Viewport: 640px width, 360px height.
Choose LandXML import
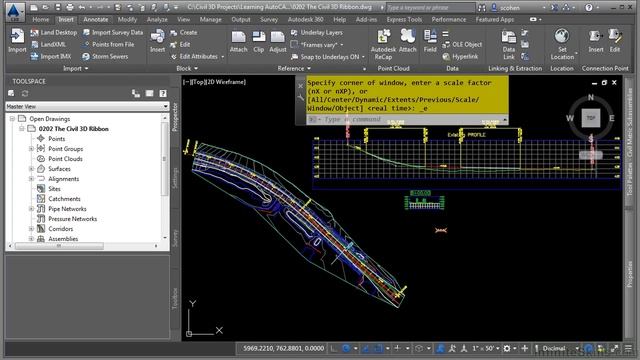pyautogui.click(x=49, y=44)
